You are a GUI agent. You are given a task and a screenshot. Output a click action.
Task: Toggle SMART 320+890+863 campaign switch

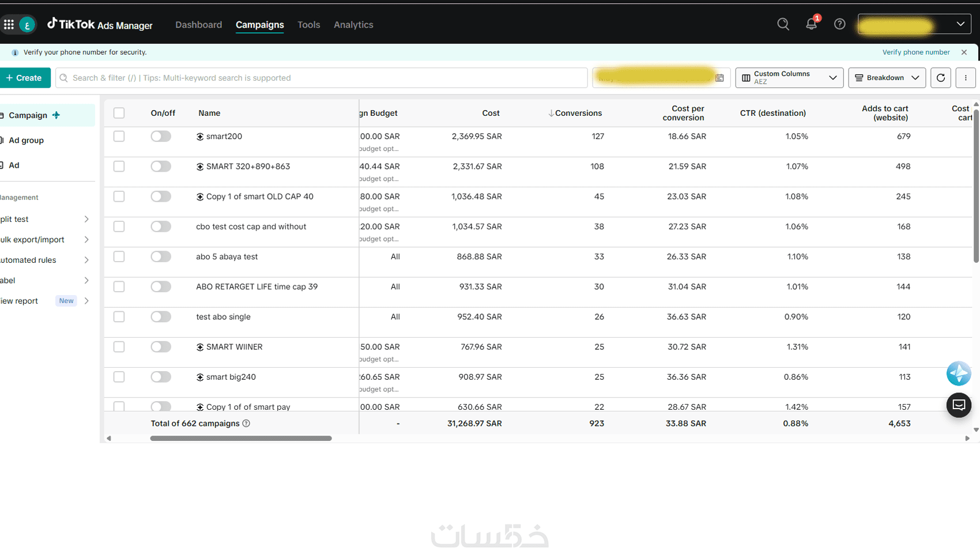tap(161, 167)
